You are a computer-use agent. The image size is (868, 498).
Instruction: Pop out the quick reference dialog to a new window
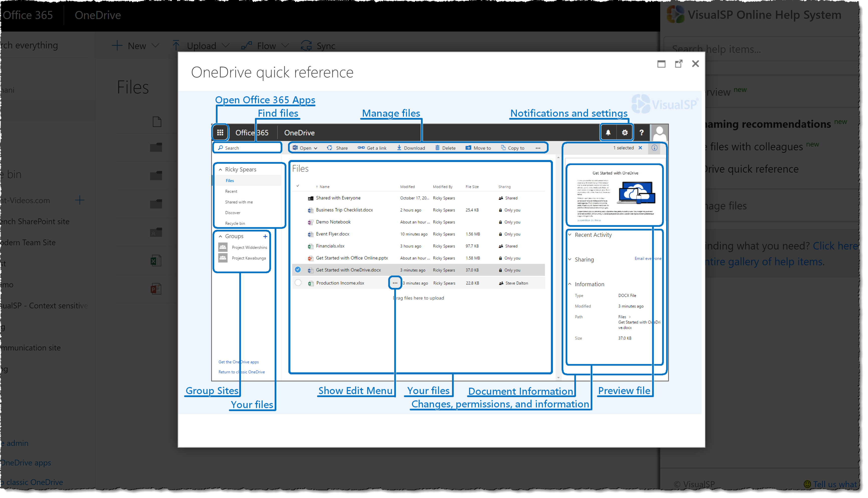point(679,64)
